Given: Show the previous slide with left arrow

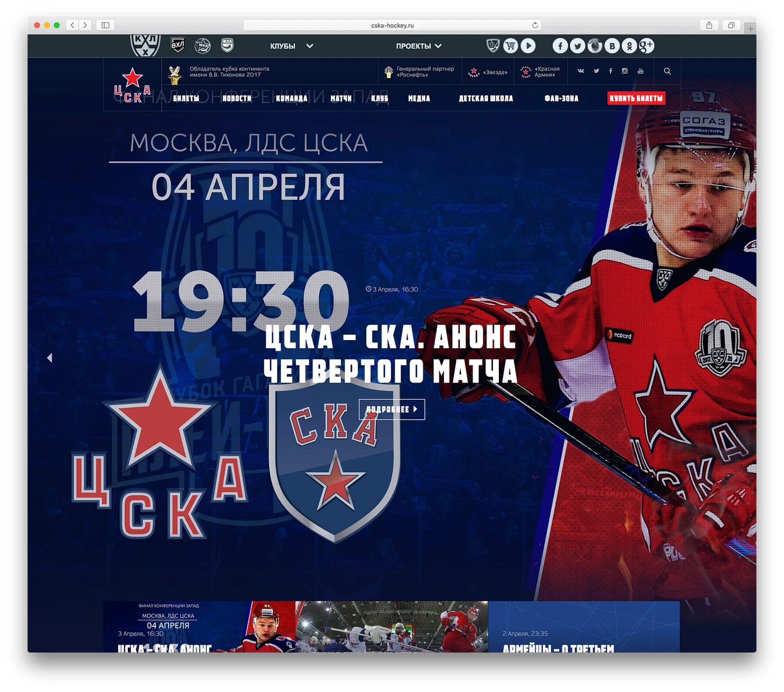Looking at the screenshot, I should 49,358.
